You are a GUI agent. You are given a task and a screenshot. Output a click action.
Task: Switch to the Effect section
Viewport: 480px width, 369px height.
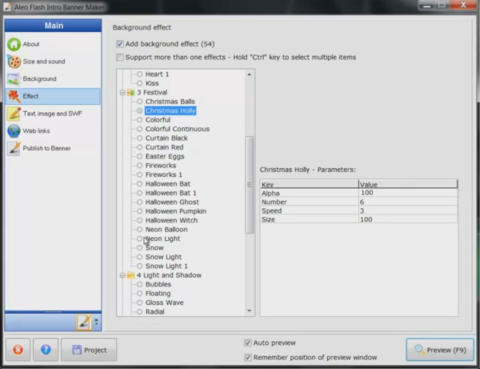click(53, 96)
